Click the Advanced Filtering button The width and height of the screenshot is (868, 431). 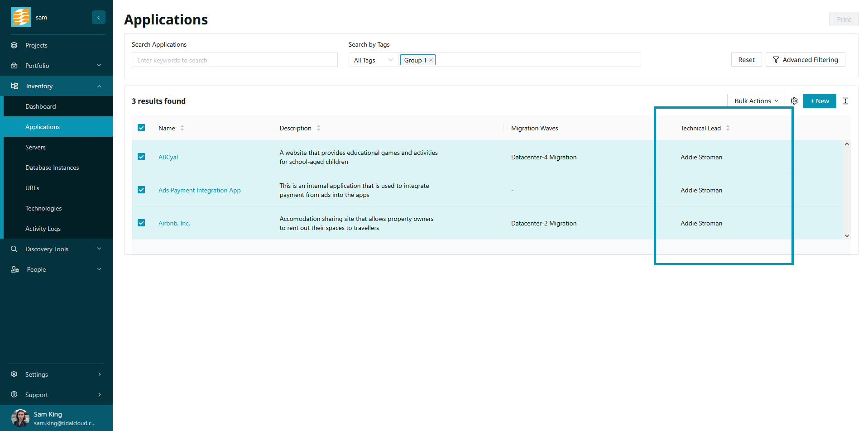click(x=805, y=60)
